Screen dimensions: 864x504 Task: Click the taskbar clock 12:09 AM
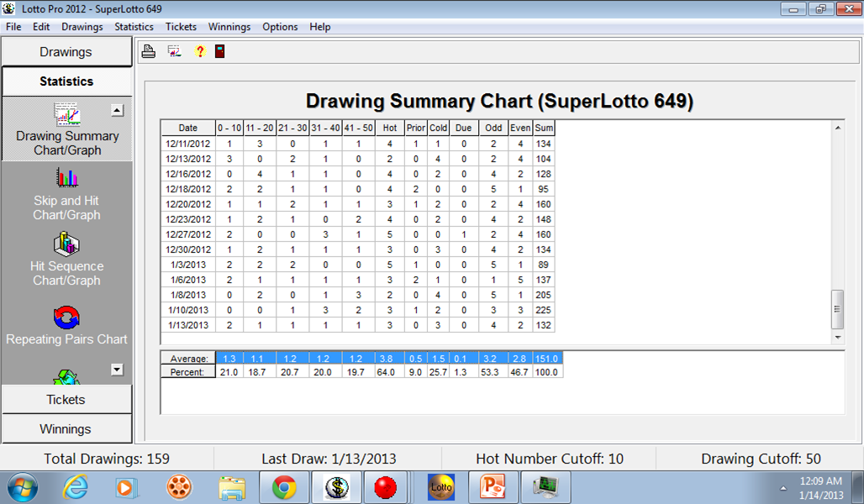821,480
